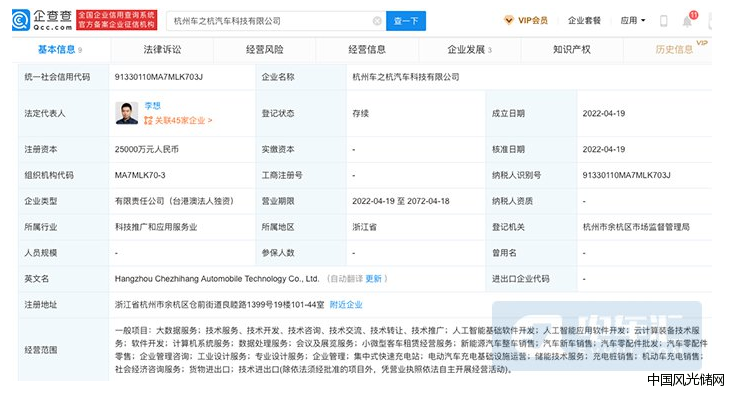Click the Qcc.com logo icon

coord(21,20)
